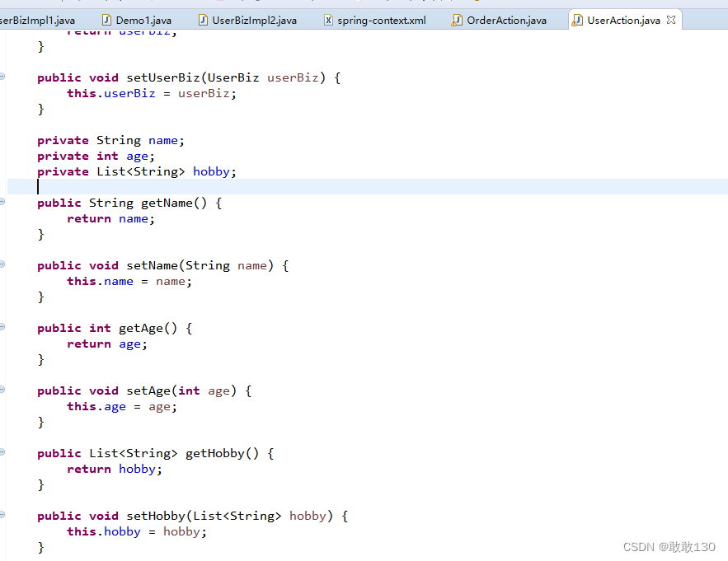Collapse the setHobby method fold marker
The image size is (728, 561).
tap(2, 515)
